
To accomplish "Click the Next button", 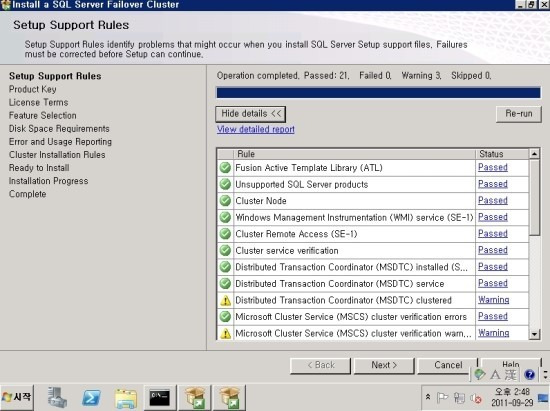I will (384, 365).
